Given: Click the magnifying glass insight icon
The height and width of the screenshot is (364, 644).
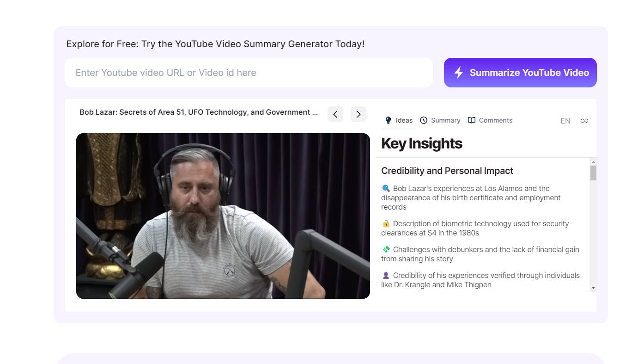Looking at the screenshot, I should [x=385, y=188].
